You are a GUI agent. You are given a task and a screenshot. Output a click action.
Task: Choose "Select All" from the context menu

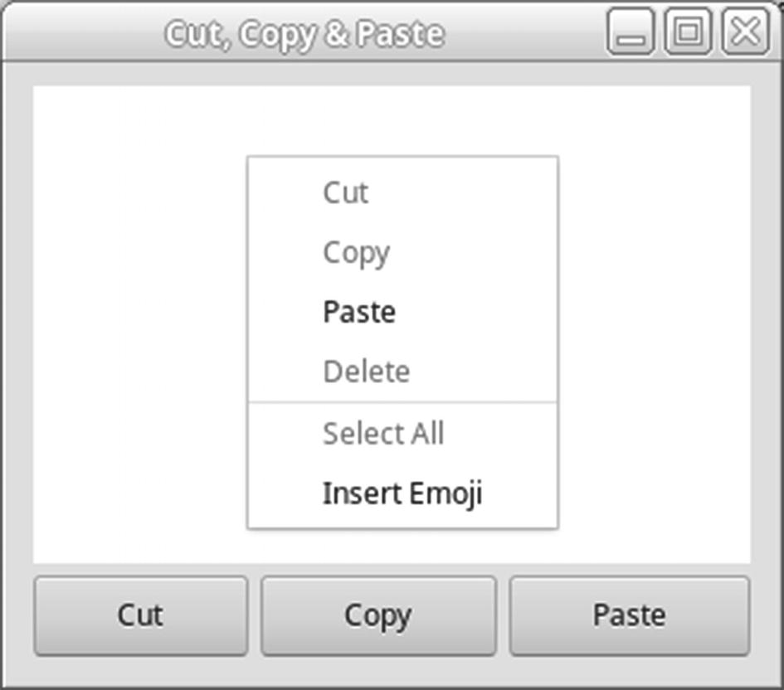pyautogui.click(x=383, y=432)
